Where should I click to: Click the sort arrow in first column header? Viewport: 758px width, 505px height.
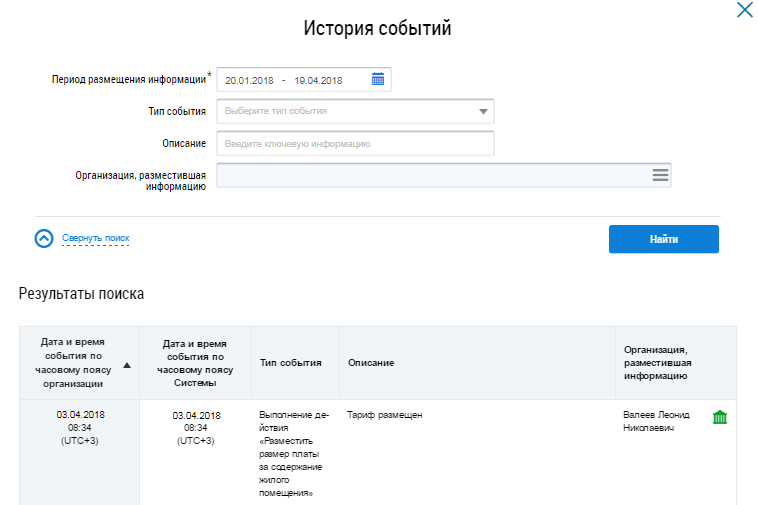(126, 365)
